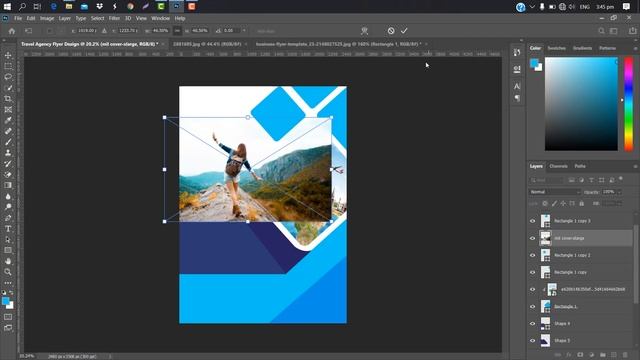
Task: Open the Window menu
Action: point(160,18)
